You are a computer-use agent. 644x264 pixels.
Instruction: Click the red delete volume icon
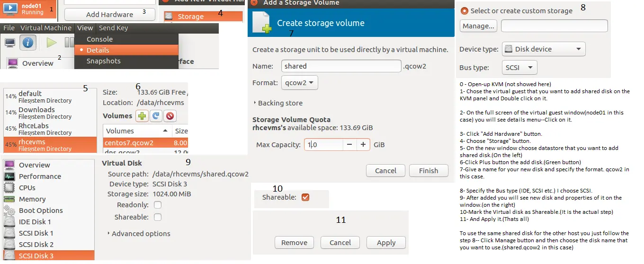[x=170, y=116]
